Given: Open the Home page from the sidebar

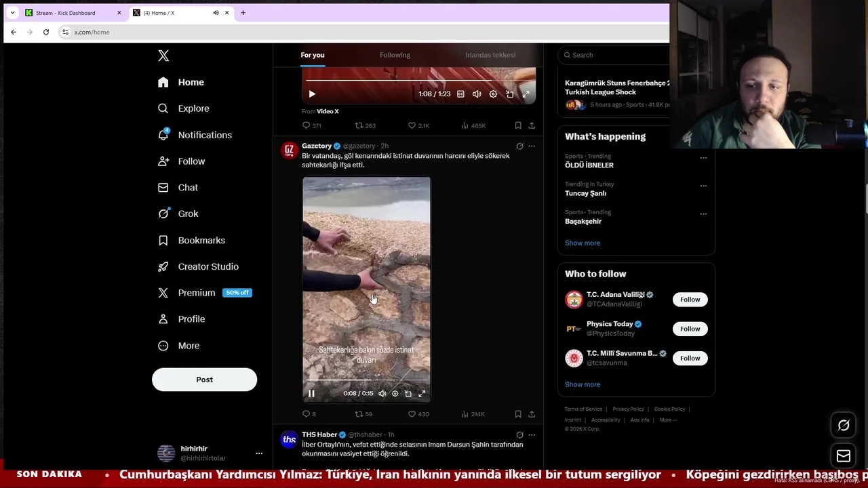Looking at the screenshot, I should 180,82.
